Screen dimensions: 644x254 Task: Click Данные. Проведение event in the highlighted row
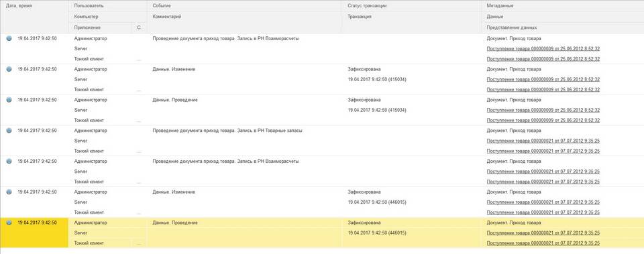(x=175, y=223)
